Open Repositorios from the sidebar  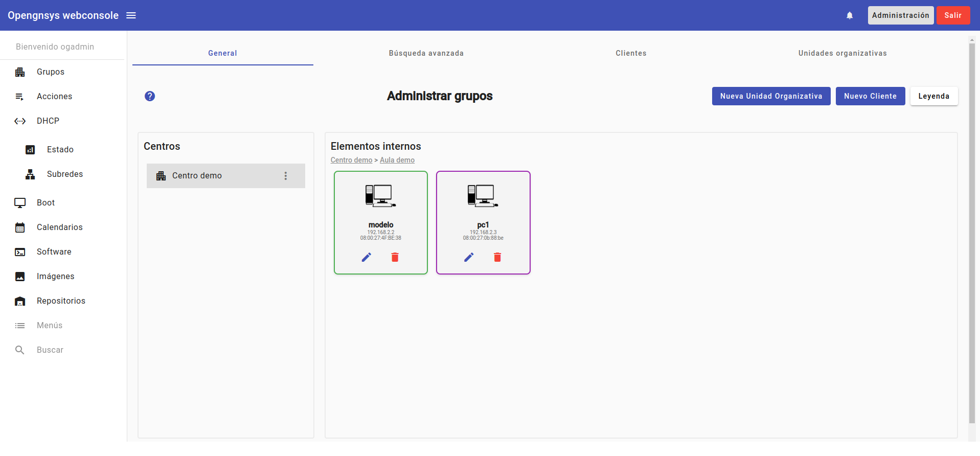click(x=61, y=301)
